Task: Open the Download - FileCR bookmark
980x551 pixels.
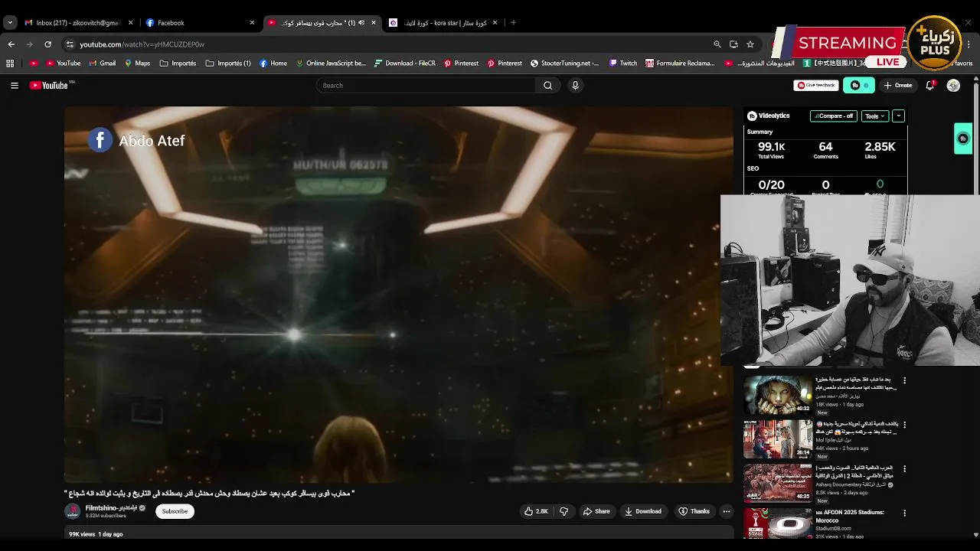Action: click(405, 64)
